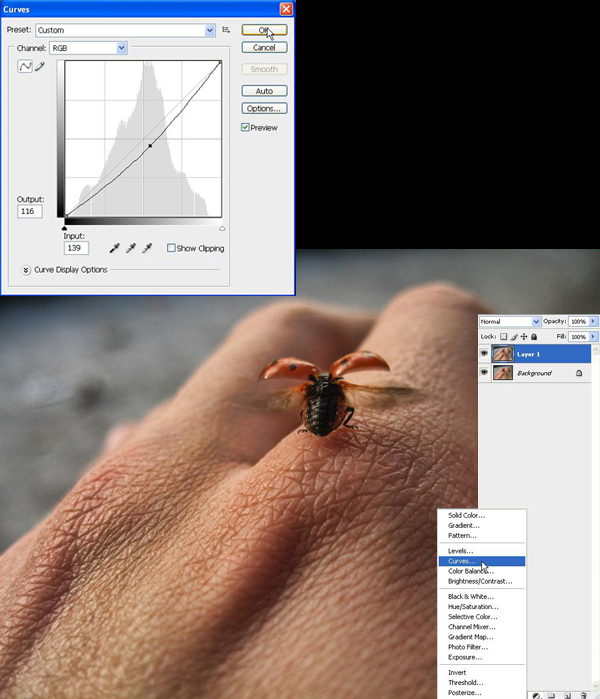The image size is (600, 699).
Task: Lock image pixels with brush icon
Action: pos(514,337)
